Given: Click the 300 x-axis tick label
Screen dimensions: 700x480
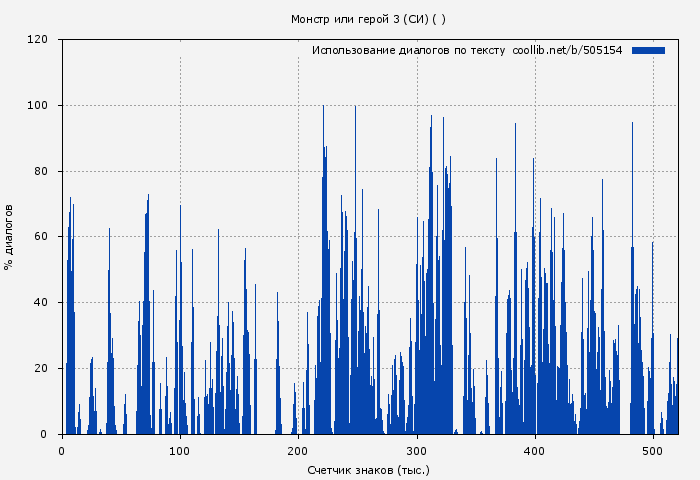Looking at the screenshot, I should click(x=417, y=451).
